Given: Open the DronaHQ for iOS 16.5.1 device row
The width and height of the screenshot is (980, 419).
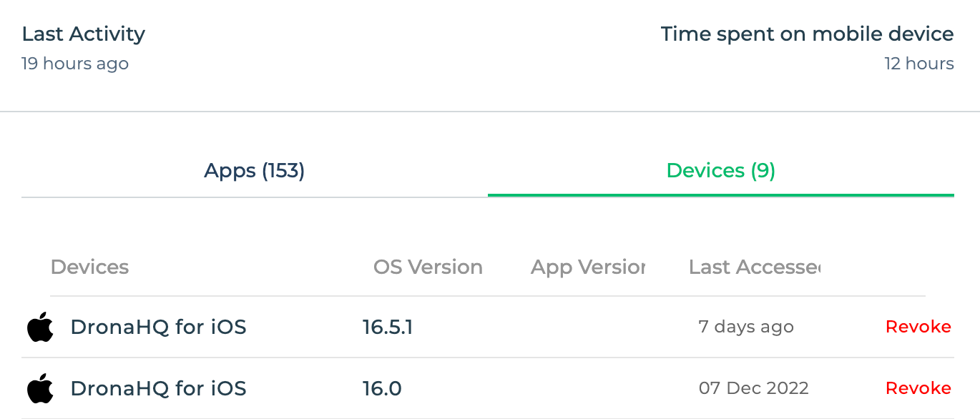Looking at the screenshot, I should (x=488, y=327).
